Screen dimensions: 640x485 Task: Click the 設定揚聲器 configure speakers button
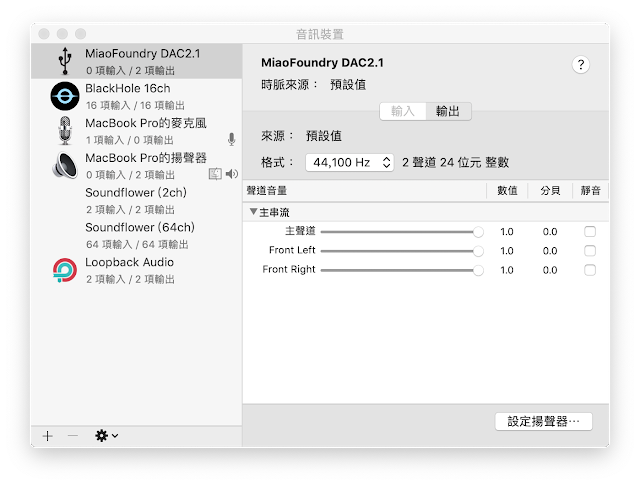[x=544, y=421]
